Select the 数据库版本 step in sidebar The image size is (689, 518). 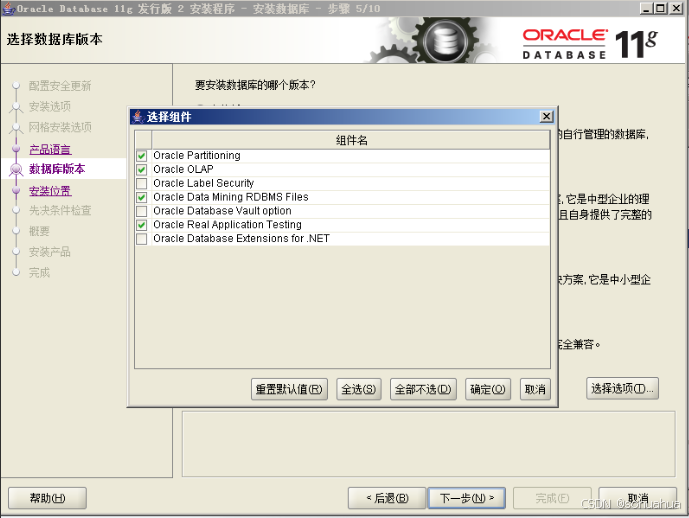click(x=57, y=169)
